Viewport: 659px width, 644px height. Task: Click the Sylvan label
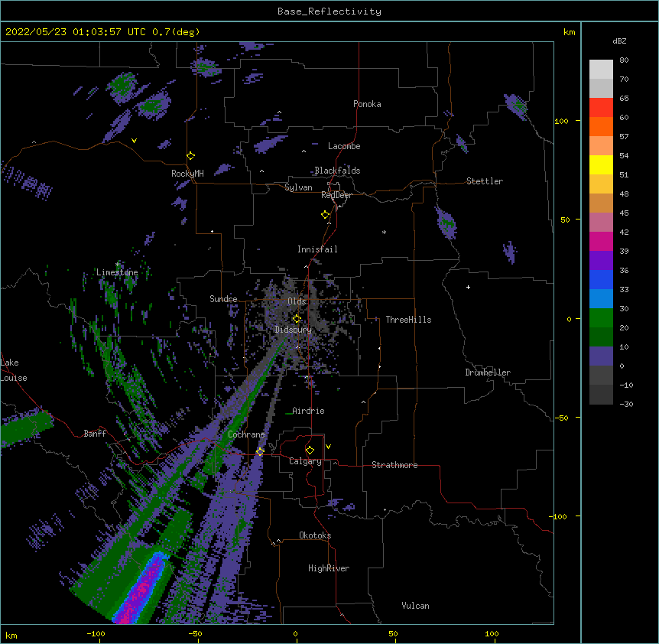click(298, 187)
